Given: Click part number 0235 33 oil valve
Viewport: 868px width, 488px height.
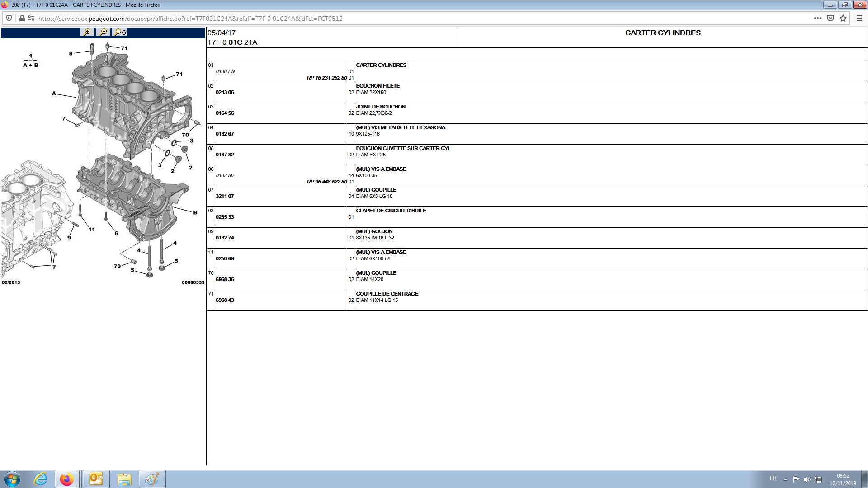Looking at the screenshot, I should pyautogui.click(x=225, y=217).
